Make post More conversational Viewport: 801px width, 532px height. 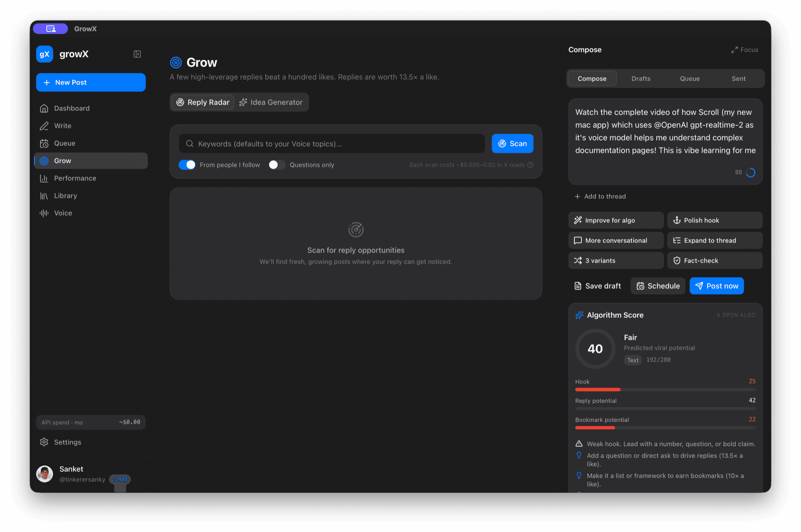pyautogui.click(x=616, y=241)
